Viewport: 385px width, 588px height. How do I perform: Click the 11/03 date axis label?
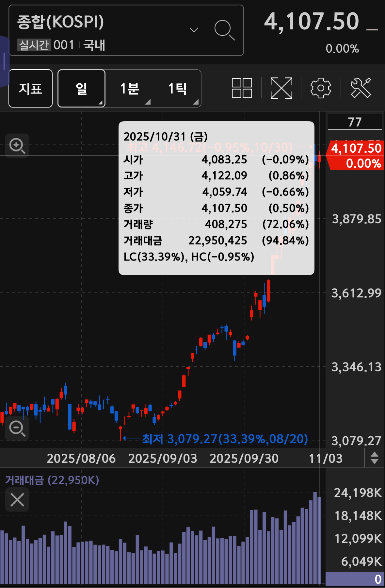(326, 458)
